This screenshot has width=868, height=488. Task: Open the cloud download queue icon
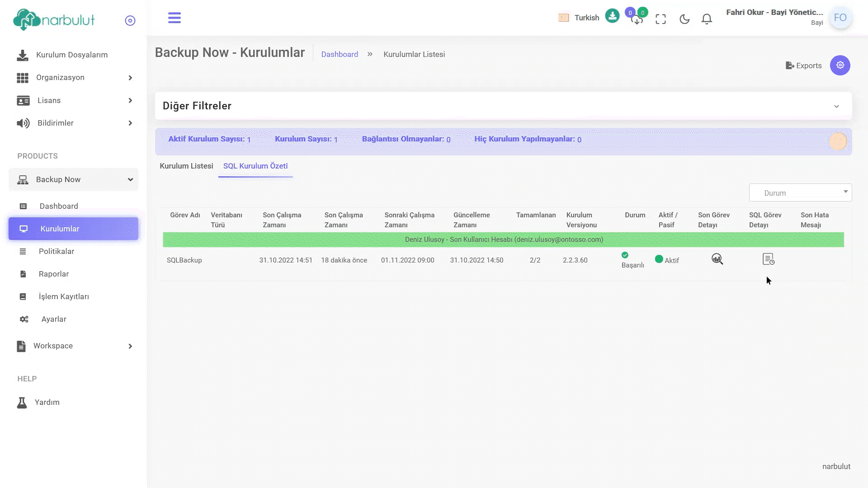637,19
